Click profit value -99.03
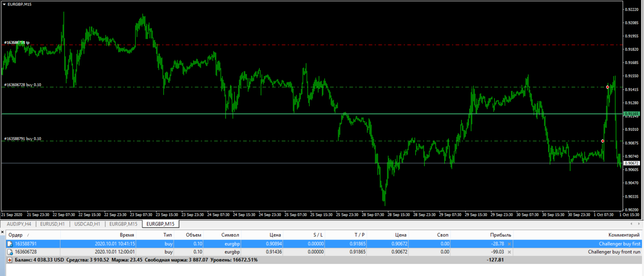Screen dimensions: 644x276 497,252
